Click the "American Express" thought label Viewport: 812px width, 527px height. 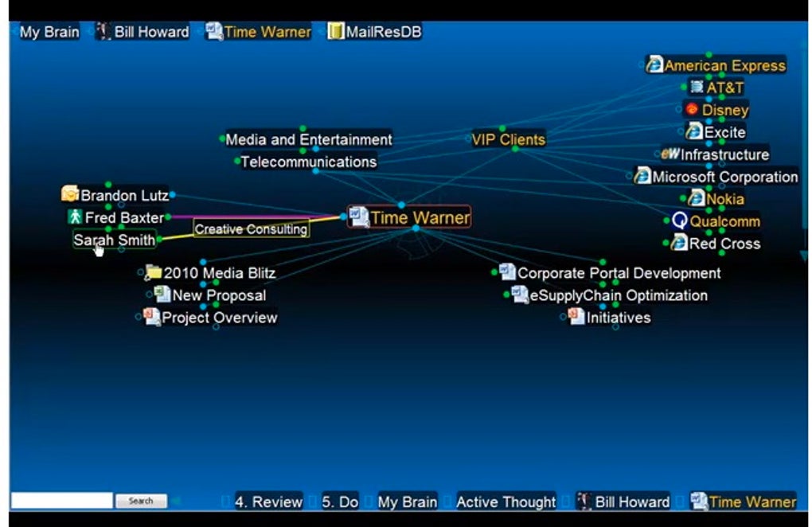725,64
